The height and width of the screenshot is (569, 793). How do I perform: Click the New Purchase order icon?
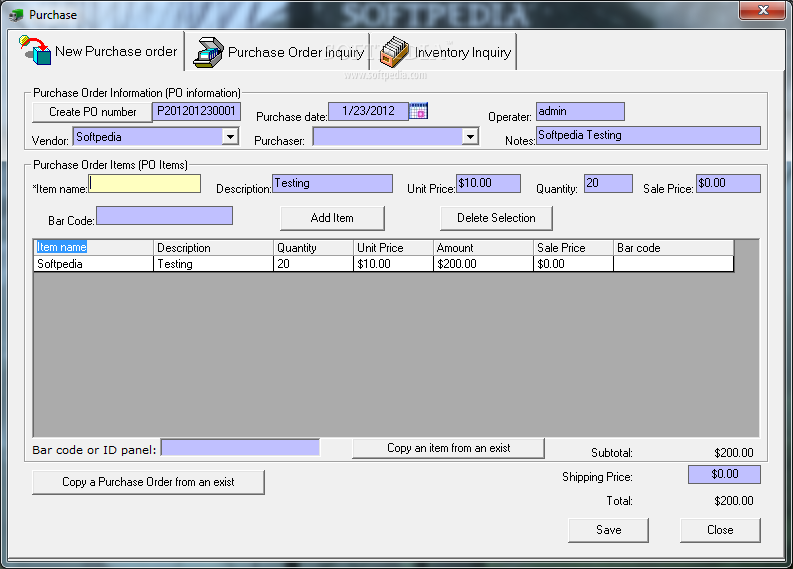point(35,50)
